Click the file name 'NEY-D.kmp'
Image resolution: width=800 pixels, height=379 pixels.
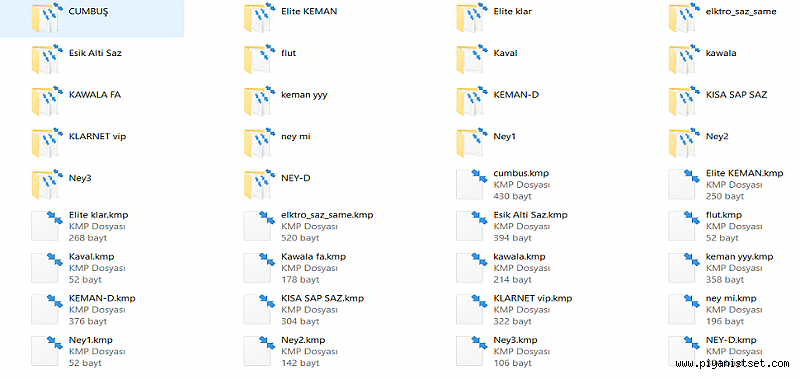731,341
